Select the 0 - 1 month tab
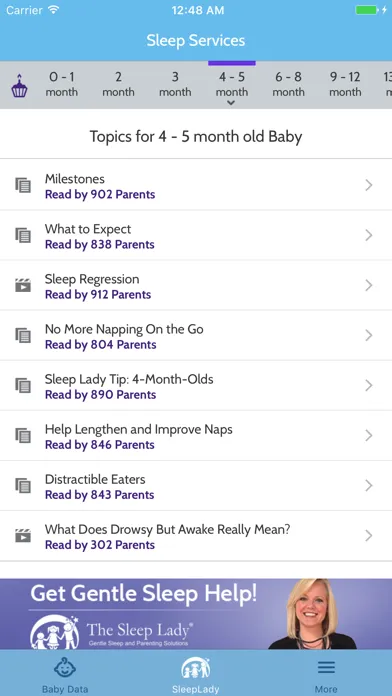This screenshot has width=392, height=696. [61, 84]
